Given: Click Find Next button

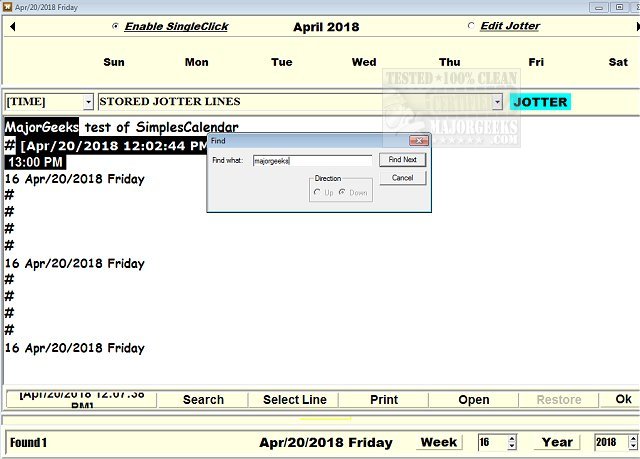Looking at the screenshot, I should pyautogui.click(x=402, y=160).
